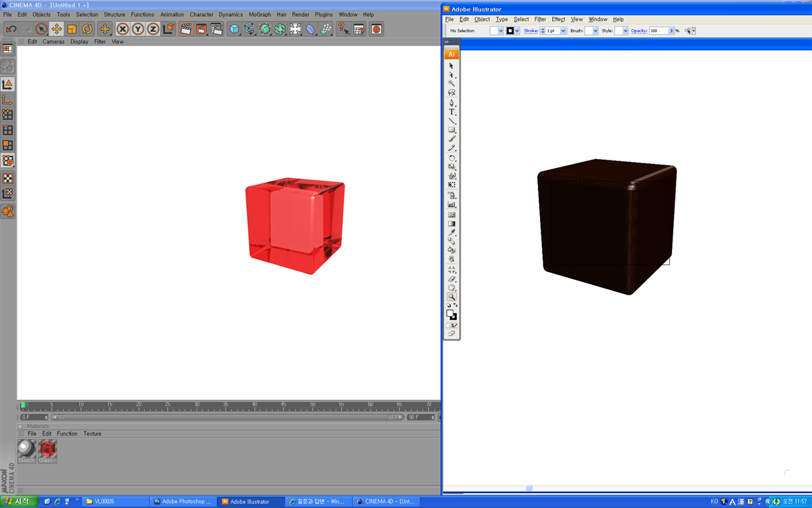
Task: Click the Undo arrow in Cinema 4D
Action: pos(11,29)
